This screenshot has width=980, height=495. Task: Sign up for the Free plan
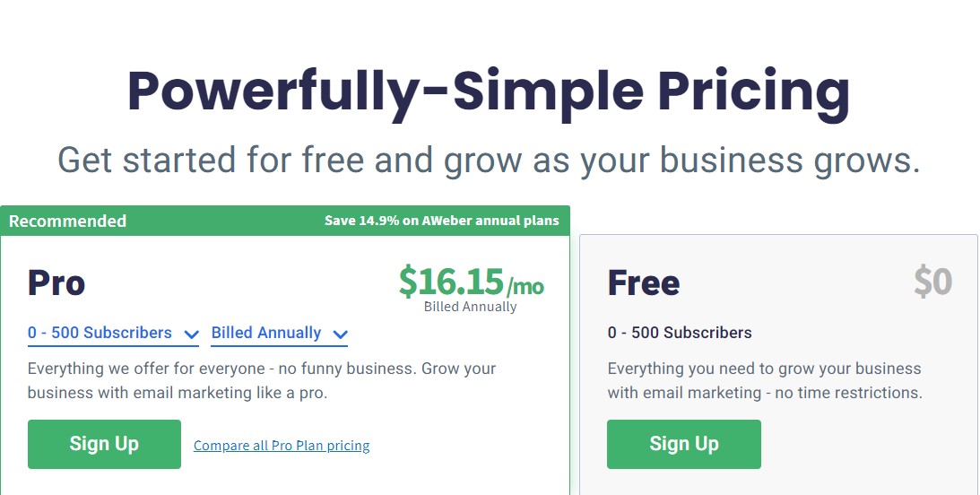click(684, 445)
